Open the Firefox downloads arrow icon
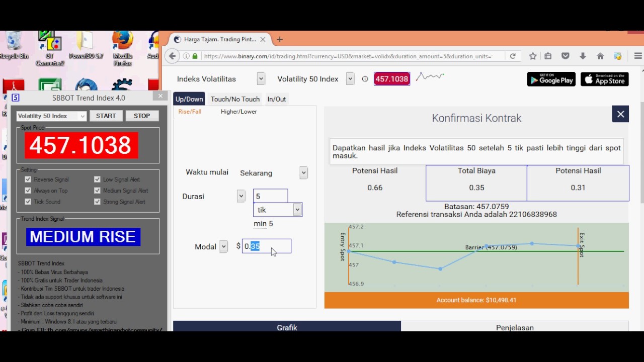644x362 pixels. [583, 56]
